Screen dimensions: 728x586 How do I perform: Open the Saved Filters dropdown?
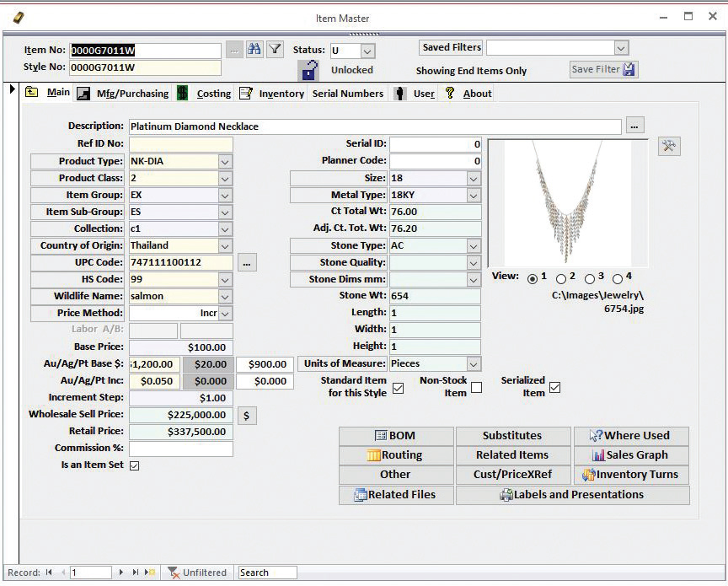coord(621,48)
